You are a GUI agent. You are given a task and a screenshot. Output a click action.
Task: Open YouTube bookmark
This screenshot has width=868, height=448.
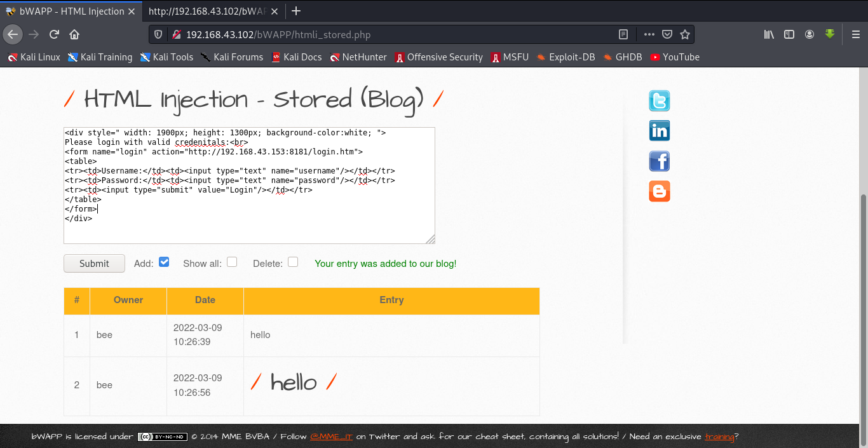coord(674,57)
